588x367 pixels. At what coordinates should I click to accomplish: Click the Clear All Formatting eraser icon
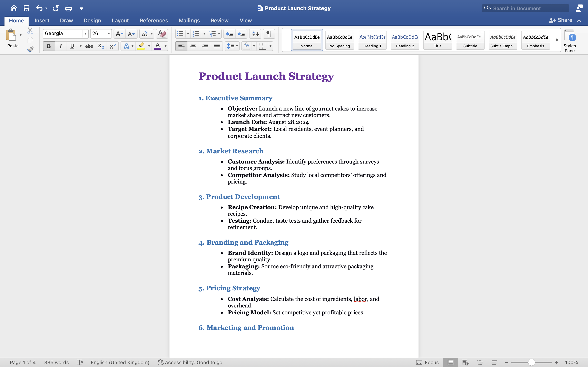162,34
